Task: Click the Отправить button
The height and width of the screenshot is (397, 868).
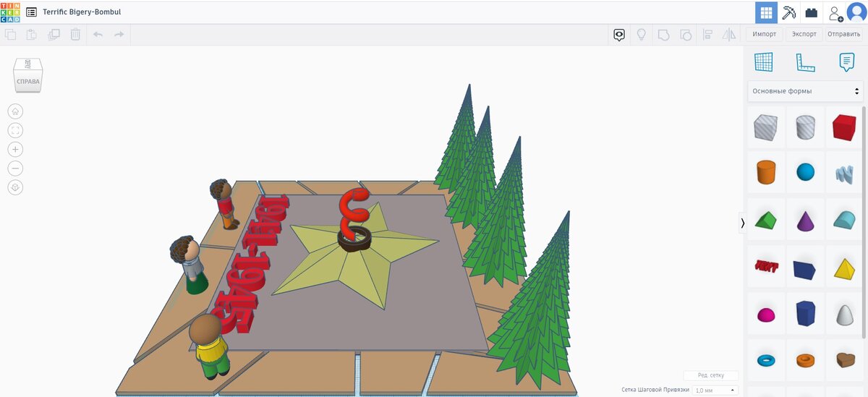Action: [843, 34]
